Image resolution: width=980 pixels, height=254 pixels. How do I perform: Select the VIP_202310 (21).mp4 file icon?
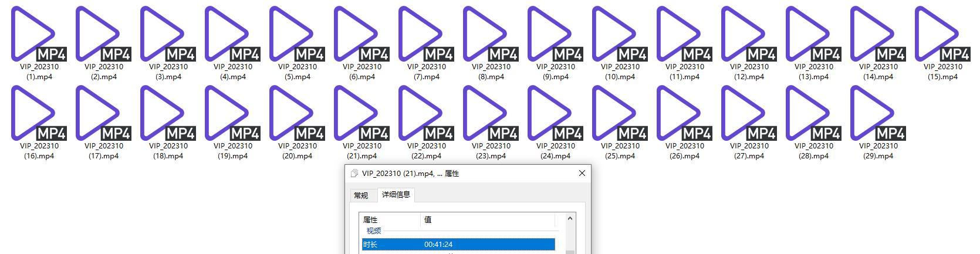point(361,113)
